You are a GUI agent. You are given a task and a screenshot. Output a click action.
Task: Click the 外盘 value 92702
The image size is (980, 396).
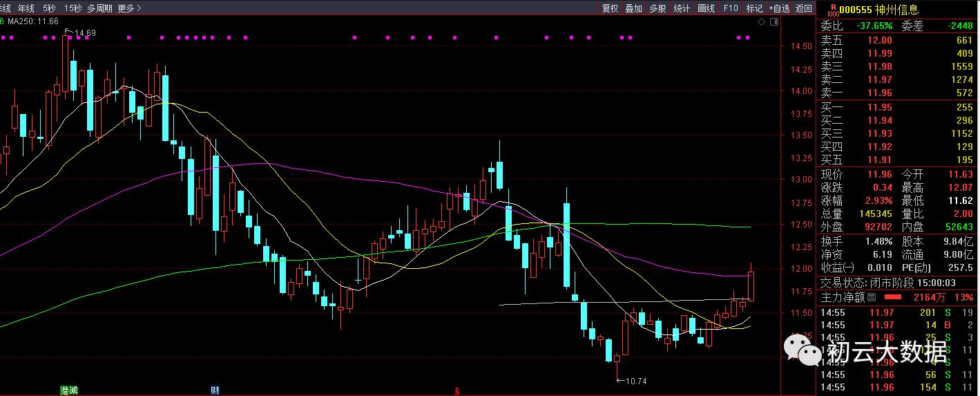878,227
